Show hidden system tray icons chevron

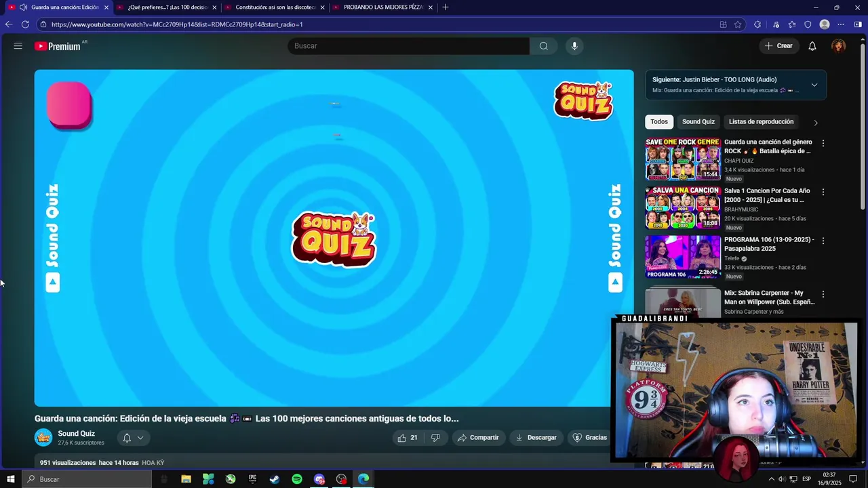(x=771, y=479)
